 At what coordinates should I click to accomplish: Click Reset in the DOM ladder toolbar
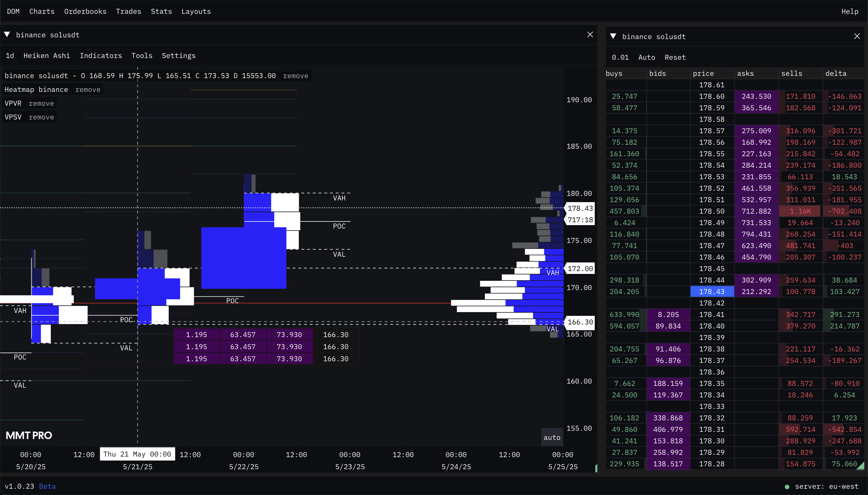675,57
